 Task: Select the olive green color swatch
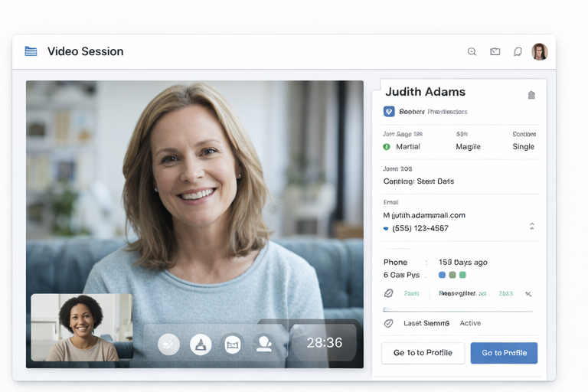452,275
